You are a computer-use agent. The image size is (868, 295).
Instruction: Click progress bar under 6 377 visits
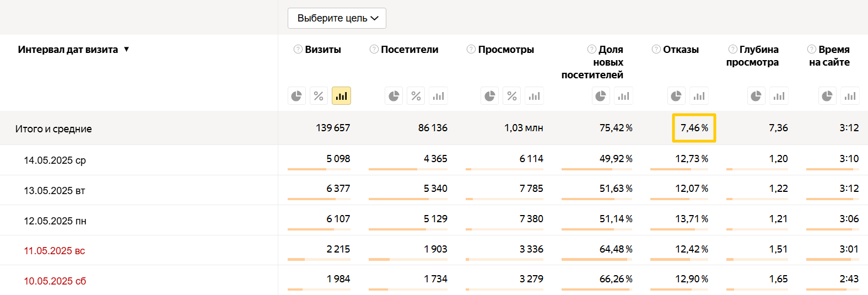click(x=319, y=199)
